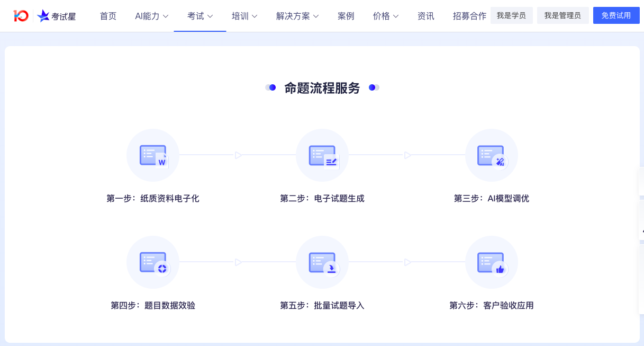Click the 题目数据效验 target-badge icon
644x346 pixels.
pyautogui.click(x=153, y=262)
